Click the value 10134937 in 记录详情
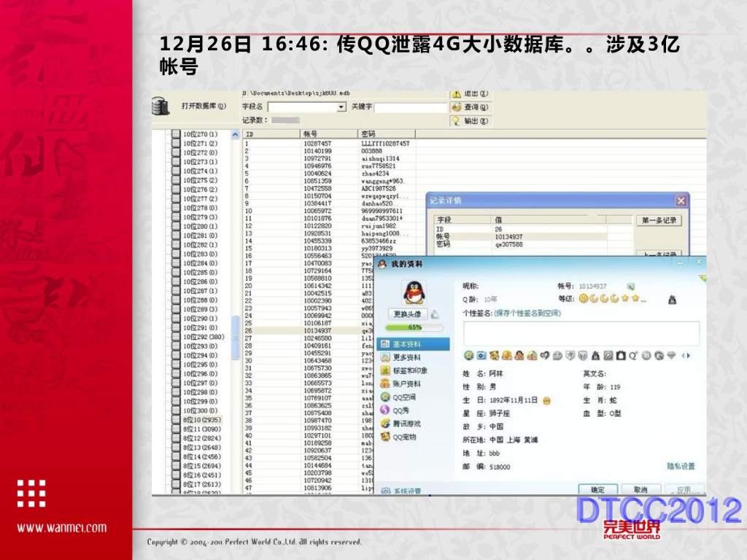 [508, 237]
